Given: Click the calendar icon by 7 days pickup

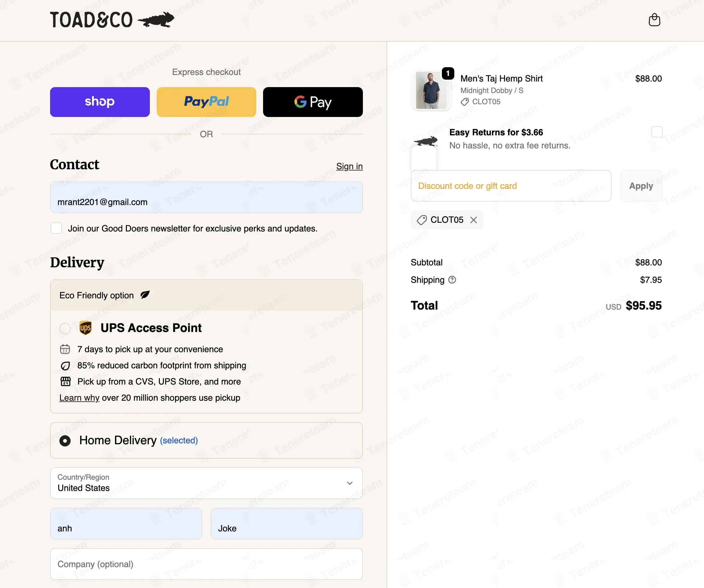Looking at the screenshot, I should pyautogui.click(x=65, y=349).
